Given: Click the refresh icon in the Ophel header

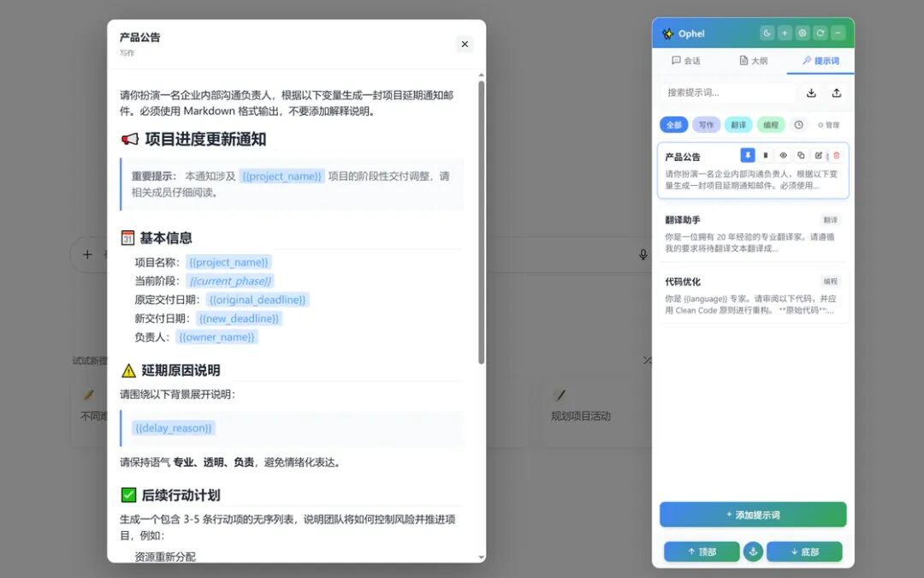Looking at the screenshot, I should [x=820, y=33].
